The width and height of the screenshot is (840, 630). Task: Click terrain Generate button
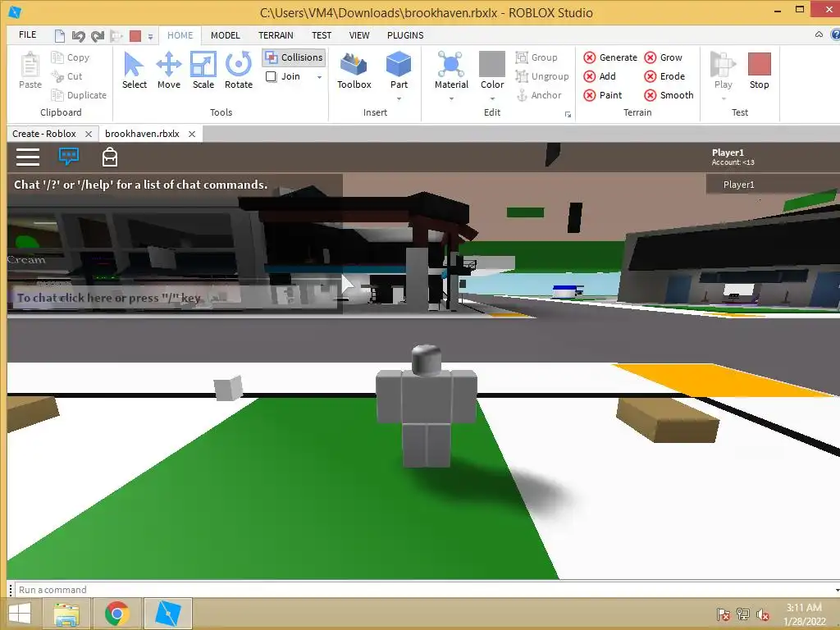pos(610,57)
